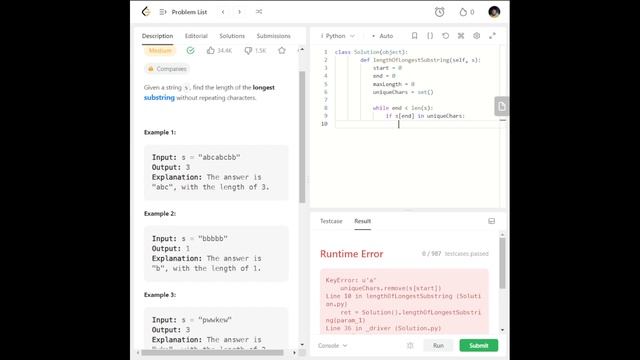
Task: Switch to the Description tab
Action: [158, 36]
